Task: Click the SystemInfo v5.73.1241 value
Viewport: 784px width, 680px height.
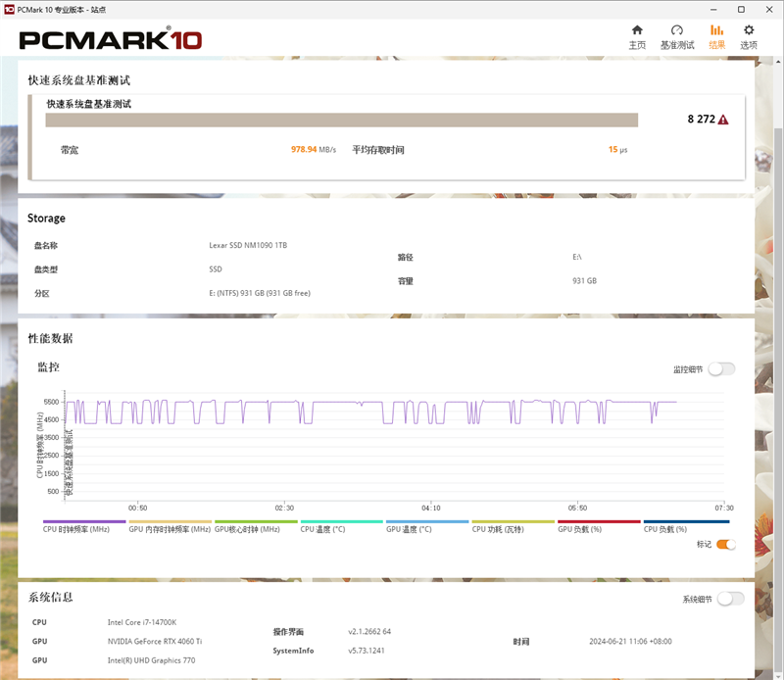Action: (366, 651)
